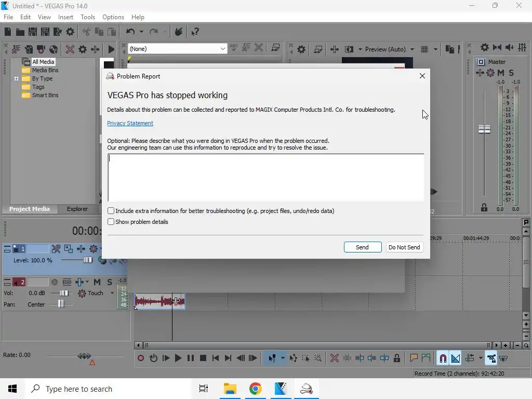532x399 pixels.
Task: Open preview device dropdown arrow before Preview (Auto)
Action: [360, 49]
